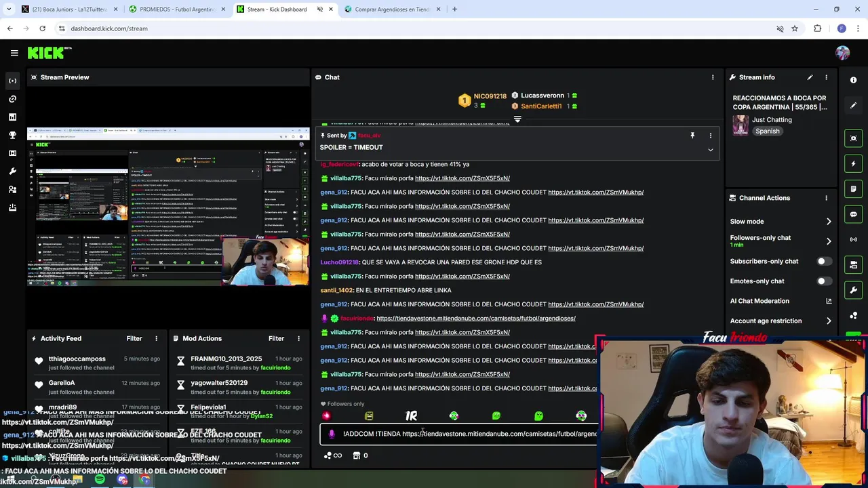
Task: Click the Just Chatting category thumbnail
Action: click(x=740, y=125)
